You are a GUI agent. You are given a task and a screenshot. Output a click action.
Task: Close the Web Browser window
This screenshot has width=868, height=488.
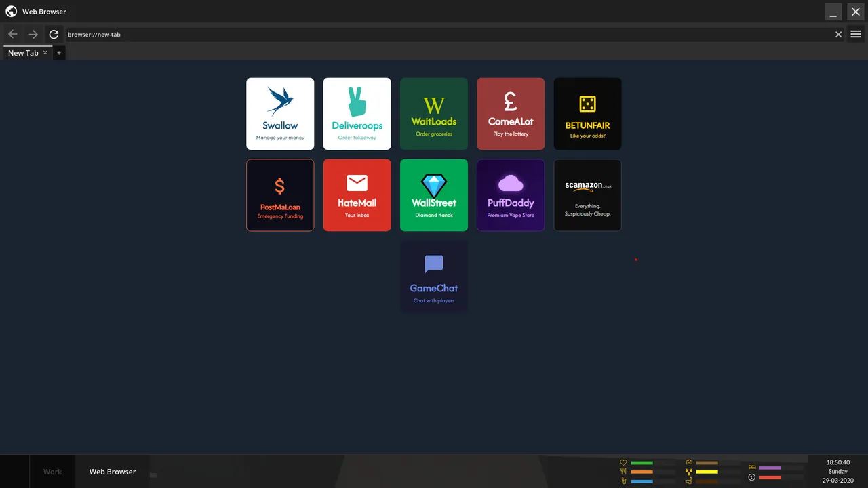coord(856,12)
